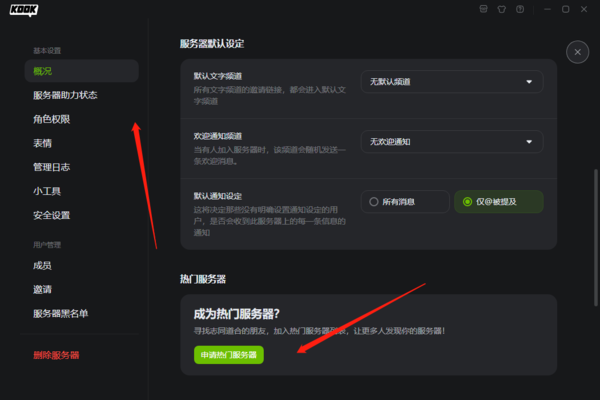Viewport: 600px width, 400px height.
Task: Expand the 无欢迎通知 dropdown
Action: [x=452, y=142]
